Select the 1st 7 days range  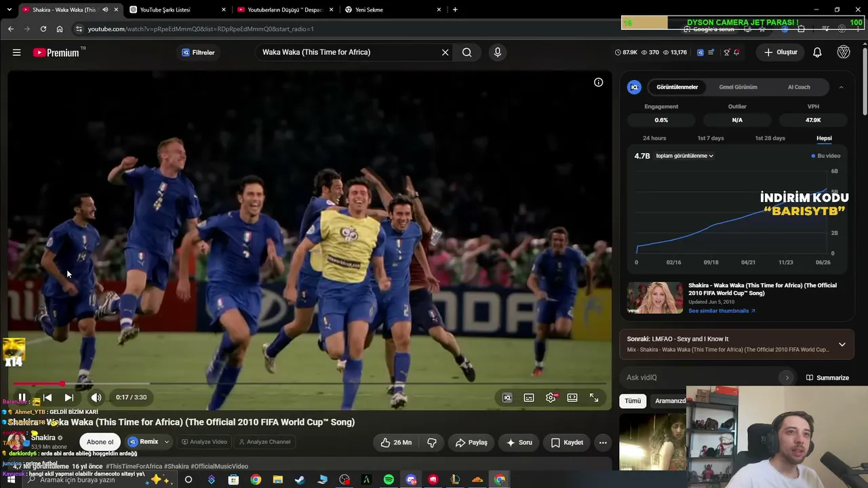point(711,138)
